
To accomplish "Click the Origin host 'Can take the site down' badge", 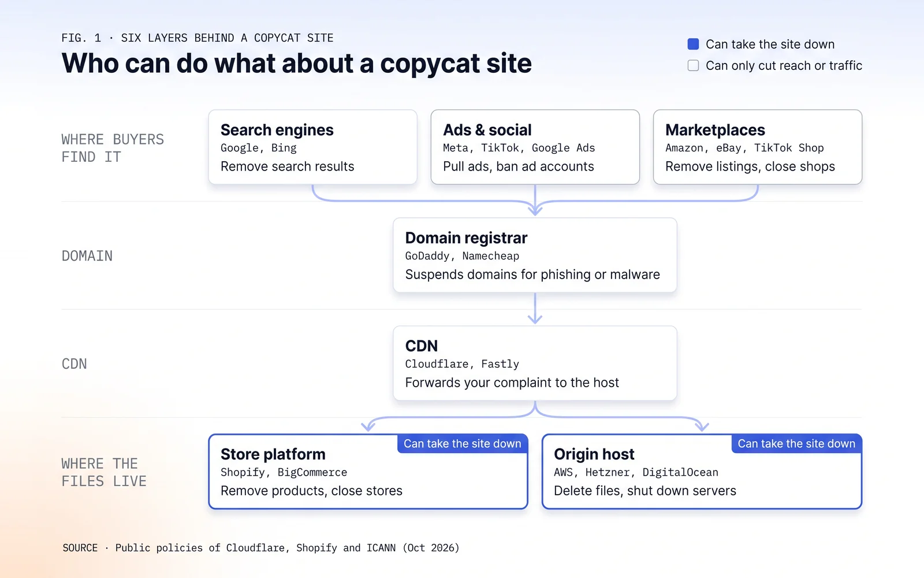I will [x=796, y=443].
